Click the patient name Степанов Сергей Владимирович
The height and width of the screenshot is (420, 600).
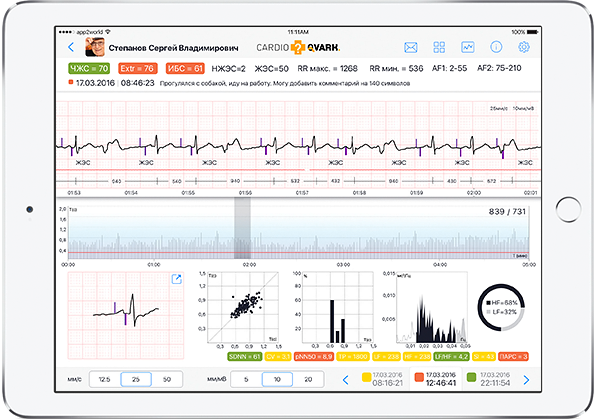tap(173, 48)
